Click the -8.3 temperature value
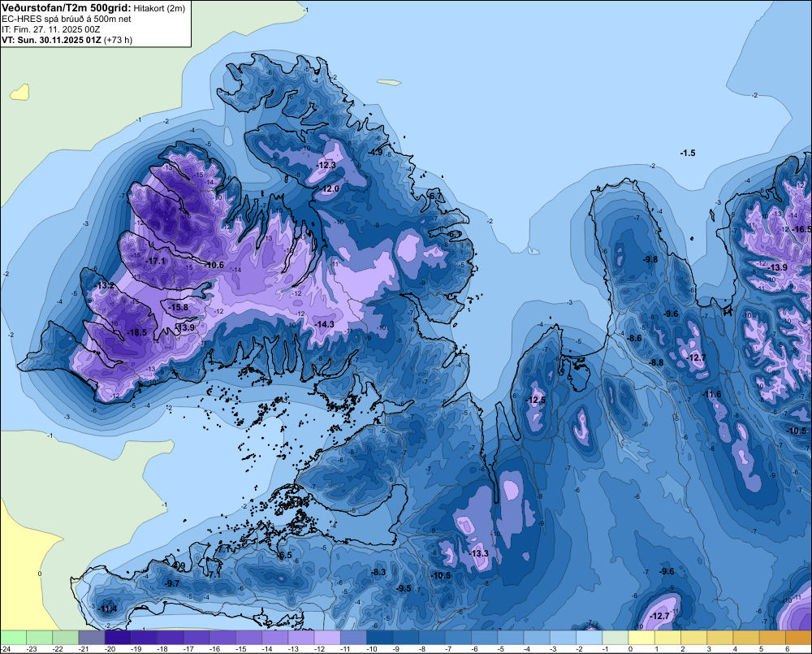Screen dimensions: 812x654 coord(378,572)
